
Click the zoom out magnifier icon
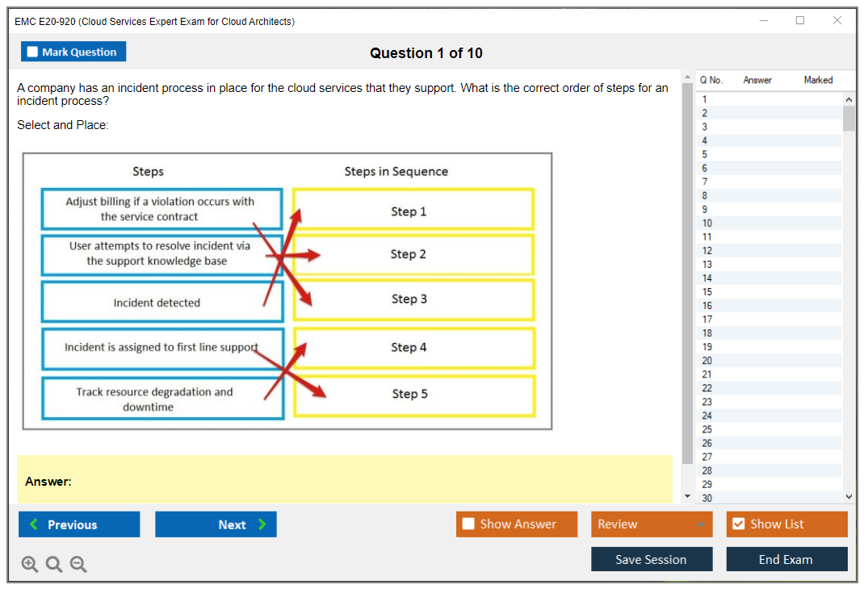pyautogui.click(x=78, y=565)
